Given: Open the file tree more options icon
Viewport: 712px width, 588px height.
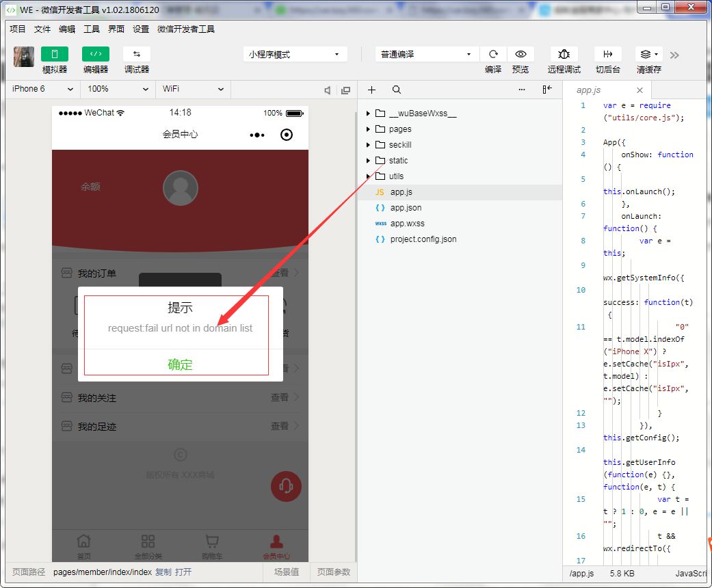Looking at the screenshot, I should [522, 90].
